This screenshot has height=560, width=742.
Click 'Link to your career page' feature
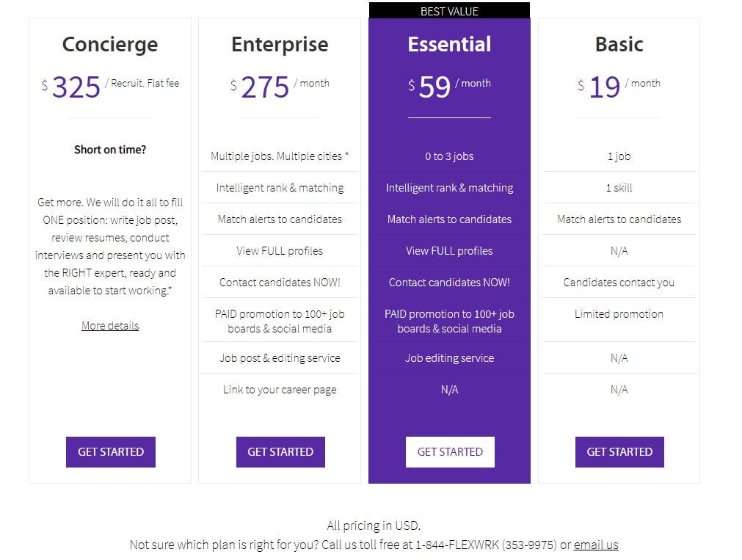(x=280, y=390)
